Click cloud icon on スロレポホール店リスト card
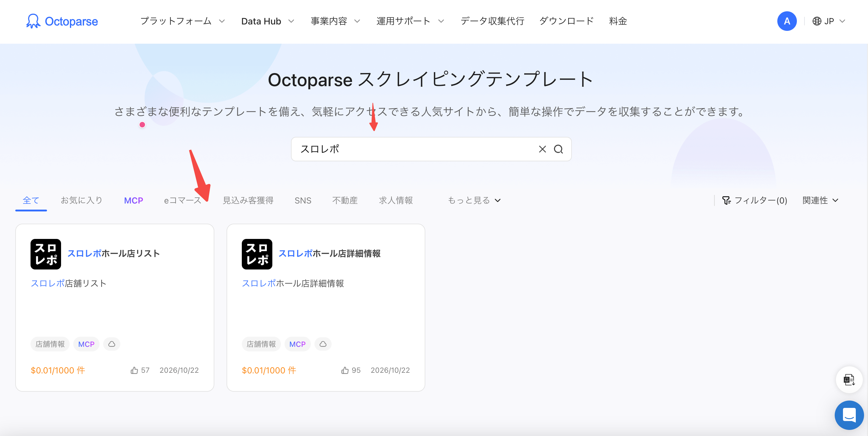The height and width of the screenshot is (436, 868). [x=112, y=344]
